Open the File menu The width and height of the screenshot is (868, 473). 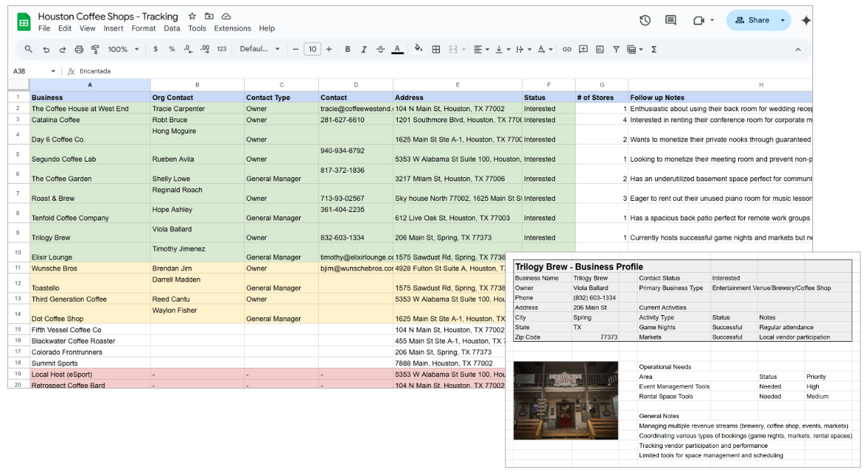[x=44, y=28]
